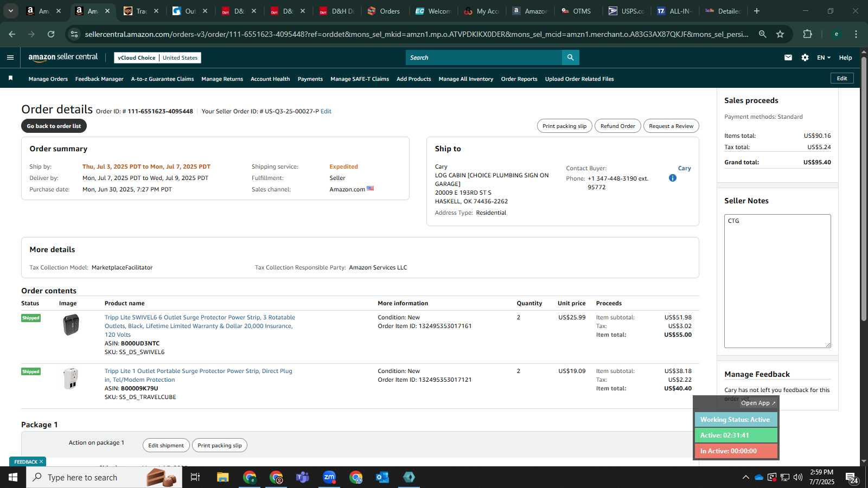Open the volume control in system tray
This screenshot has height=488, width=868.
797,477
